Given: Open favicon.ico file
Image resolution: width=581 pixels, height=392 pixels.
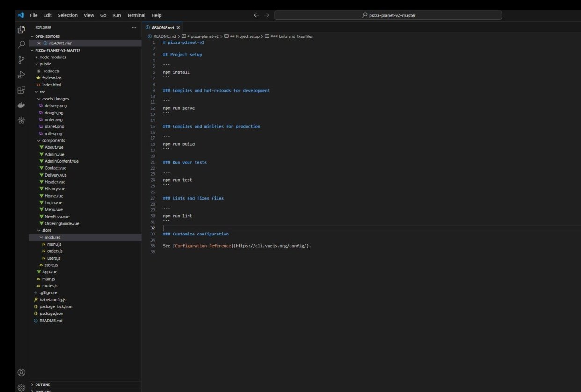Looking at the screenshot, I should click(x=85, y=78).
